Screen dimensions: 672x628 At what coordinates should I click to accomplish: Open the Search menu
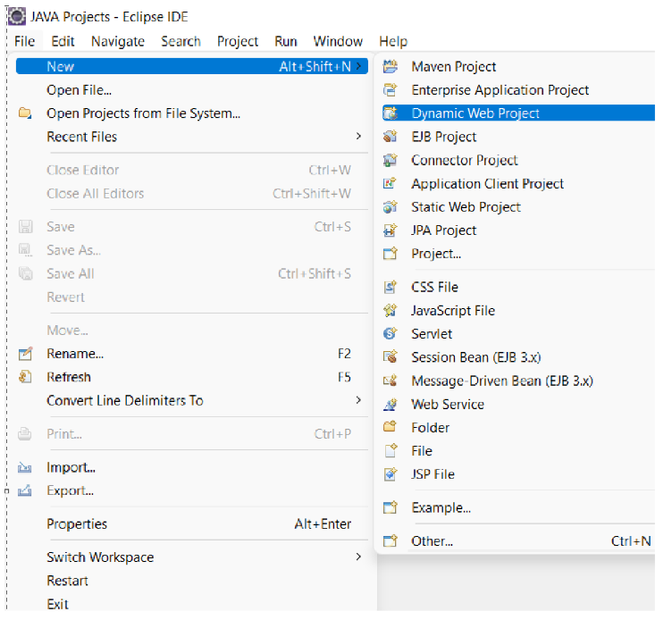coord(181,41)
